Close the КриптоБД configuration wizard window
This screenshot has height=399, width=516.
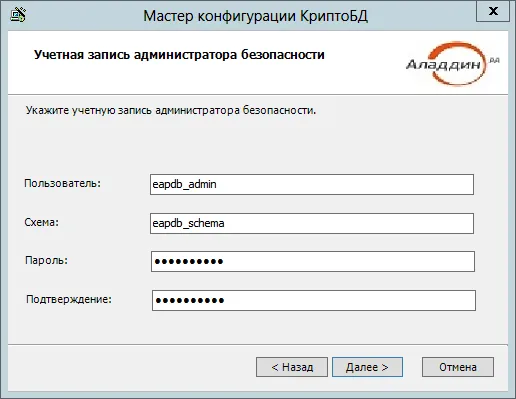493,11
